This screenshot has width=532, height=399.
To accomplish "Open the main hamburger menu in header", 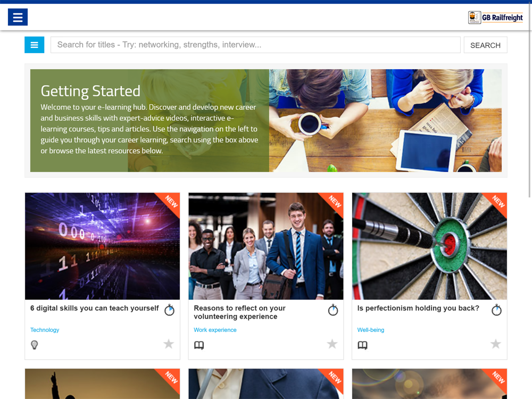I will pyautogui.click(x=18, y=17).
